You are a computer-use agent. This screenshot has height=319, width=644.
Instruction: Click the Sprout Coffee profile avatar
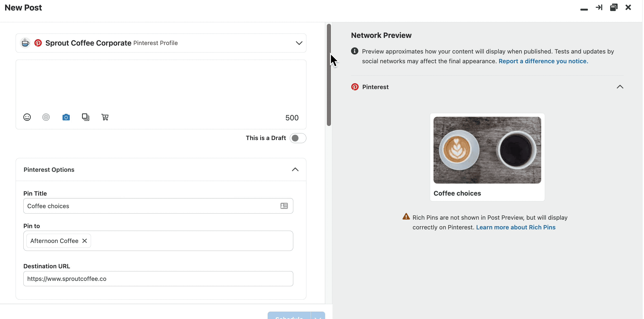(25, 43)
